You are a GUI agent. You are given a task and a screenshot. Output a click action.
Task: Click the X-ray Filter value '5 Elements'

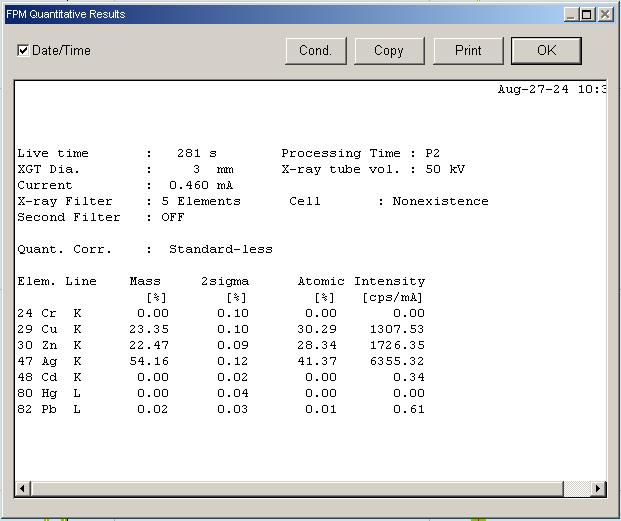click(201, 201)
